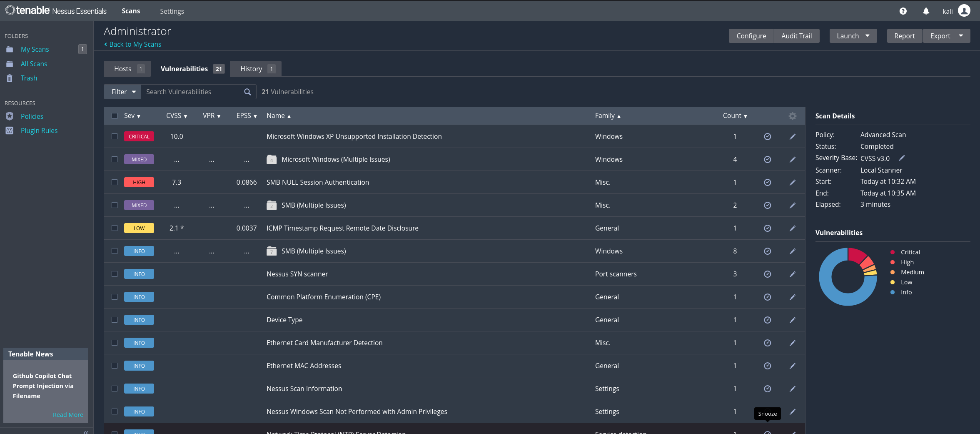Click the Configure button
The height and width of the screenshot is (434, 980).
coord(751,36)
